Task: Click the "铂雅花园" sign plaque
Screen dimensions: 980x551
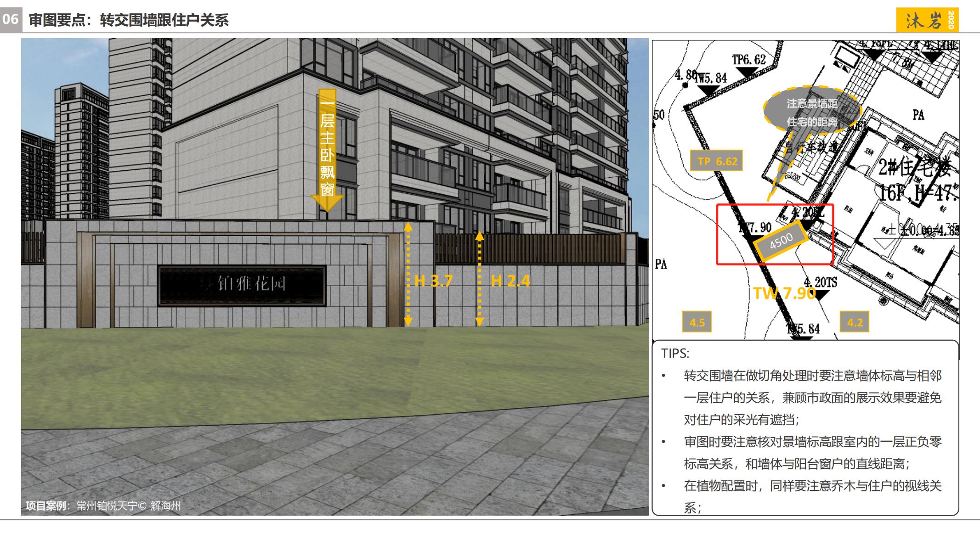Action: pyautogui.click(x=242, y=285)
